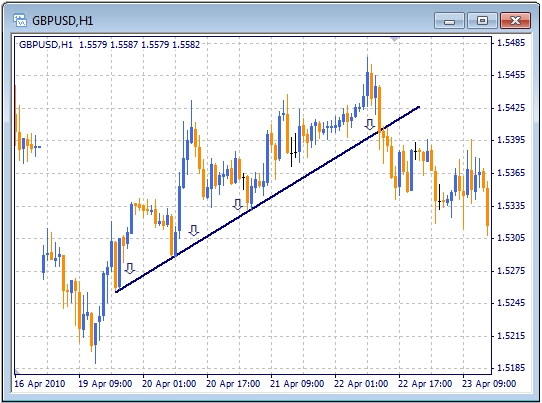
Task: Click the 16 Apr 2010 date label
Action: pos(40,384)
